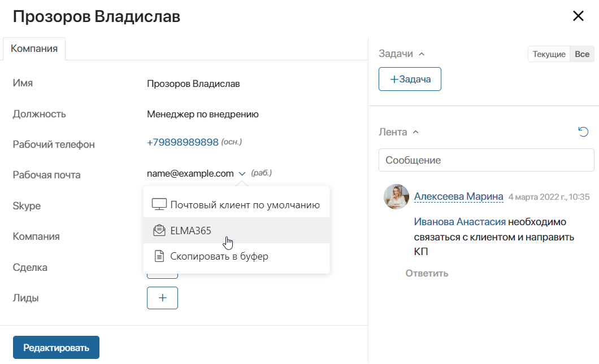The height and width of the screenshot is (364, 599).
Task: Click the Сделка add button partially hidden
Action: pyautogui.click(x=162, y=275)
